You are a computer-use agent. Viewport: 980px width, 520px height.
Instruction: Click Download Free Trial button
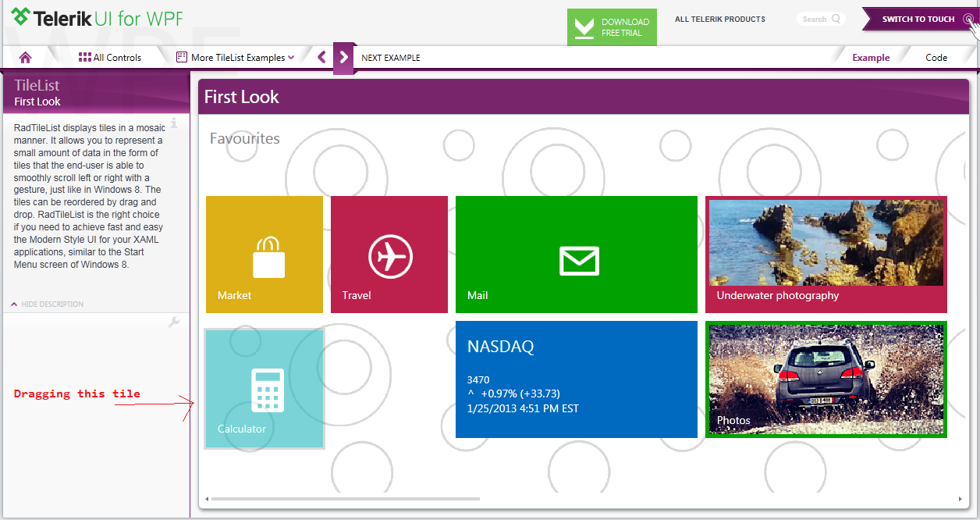(612, 27)
